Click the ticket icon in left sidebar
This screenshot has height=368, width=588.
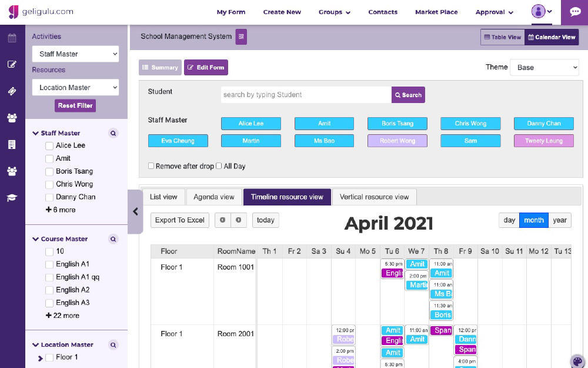[x=12, y=91]
